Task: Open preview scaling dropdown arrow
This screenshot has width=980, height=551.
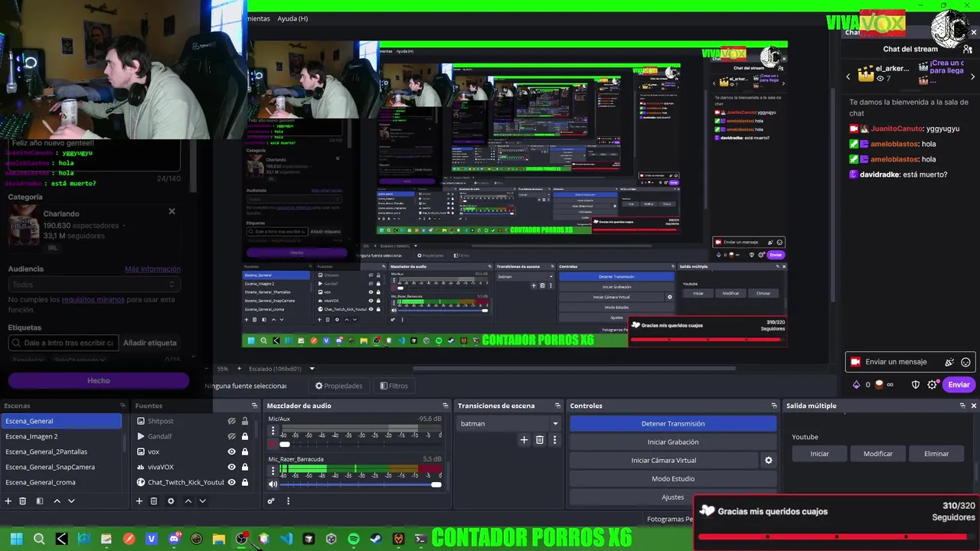Action: pos(312,369)
